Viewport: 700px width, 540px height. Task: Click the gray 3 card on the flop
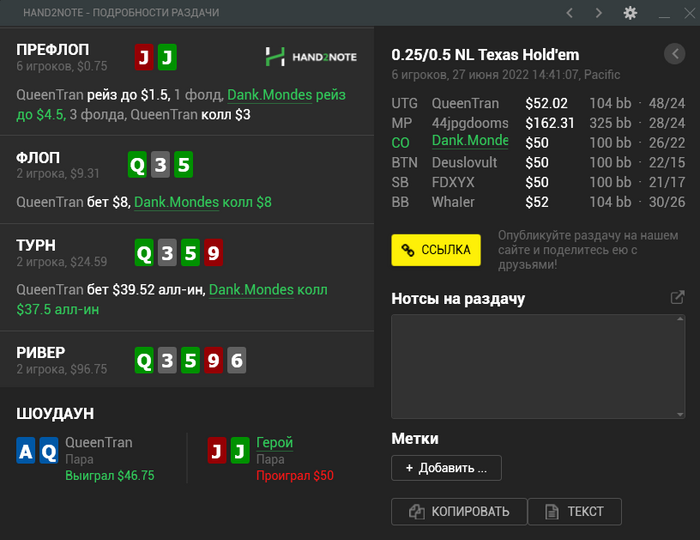[160, 165]
